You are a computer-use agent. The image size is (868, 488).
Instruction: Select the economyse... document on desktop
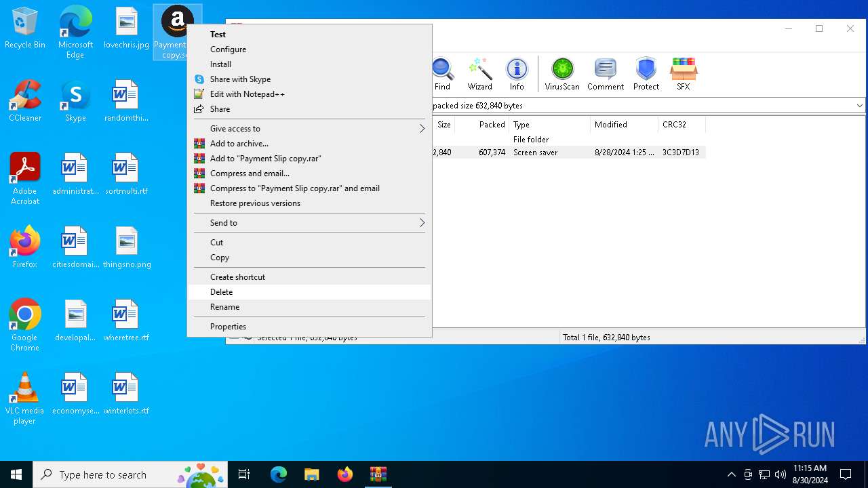click(x=75, y=394)
